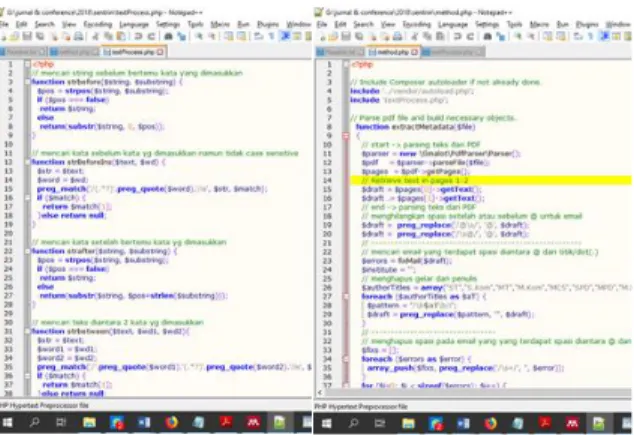Screen dimensions: 634x435
Task: Click status bar text in method.php window
Action: coord(361,406)
